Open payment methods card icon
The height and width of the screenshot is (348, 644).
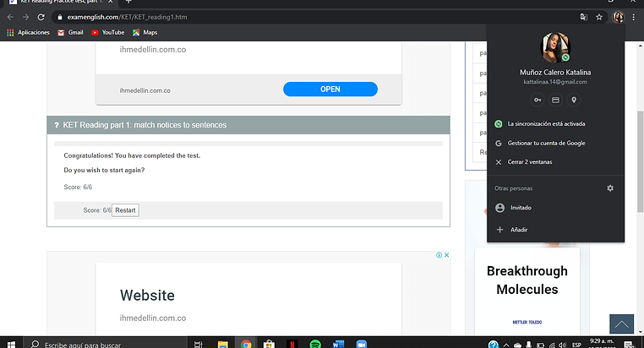point(555,100)
